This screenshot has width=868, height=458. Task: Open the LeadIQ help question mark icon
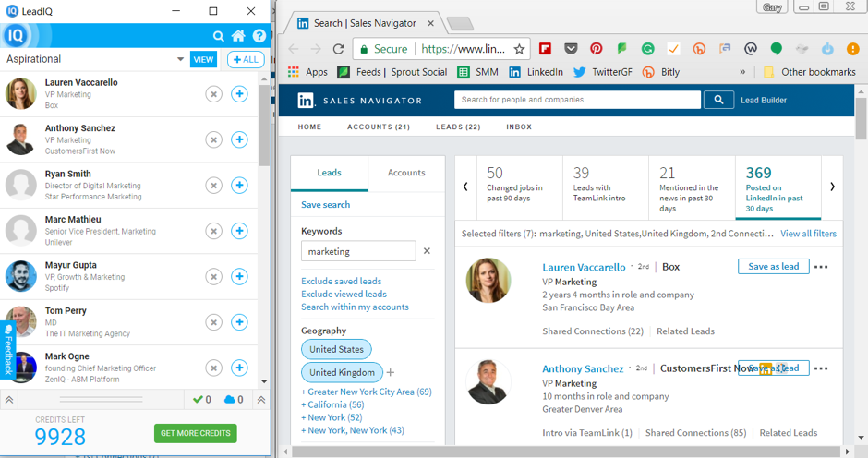[259, 37]
